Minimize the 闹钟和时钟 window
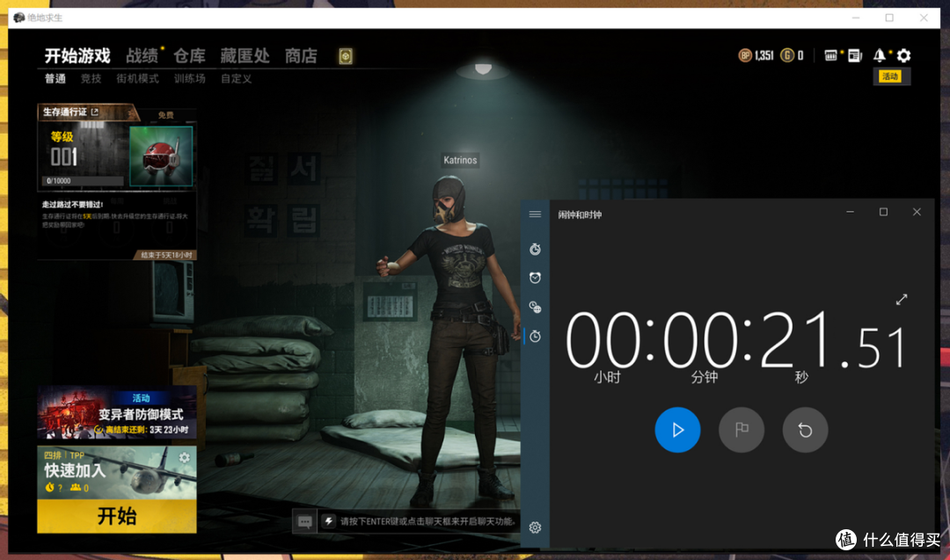This screenshot has width=950, height=560. (850, 212)
